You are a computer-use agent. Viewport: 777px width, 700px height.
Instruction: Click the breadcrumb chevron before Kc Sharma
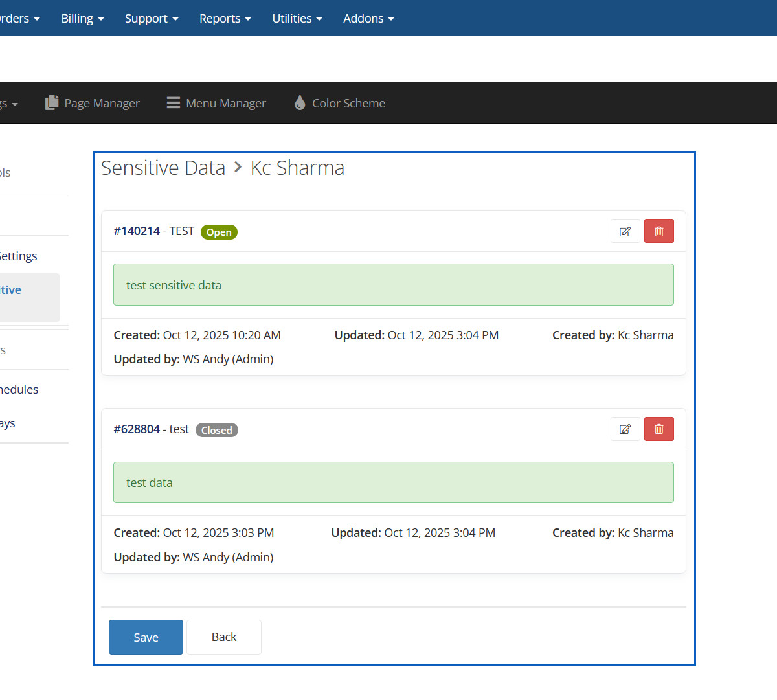(238, 168)
